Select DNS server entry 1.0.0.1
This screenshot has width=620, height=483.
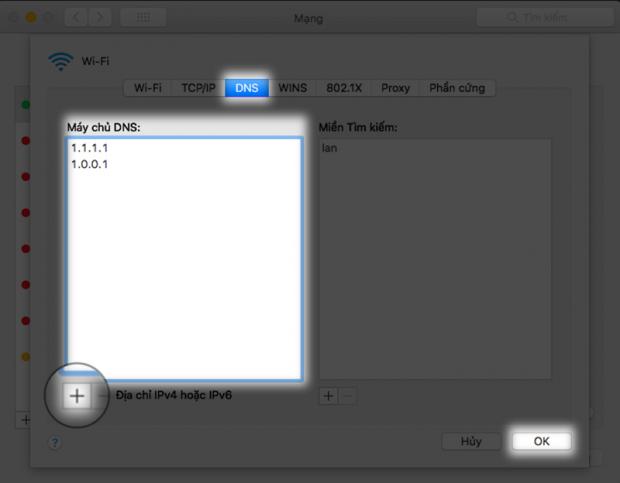pyautogui.click(x=90, y=164)
